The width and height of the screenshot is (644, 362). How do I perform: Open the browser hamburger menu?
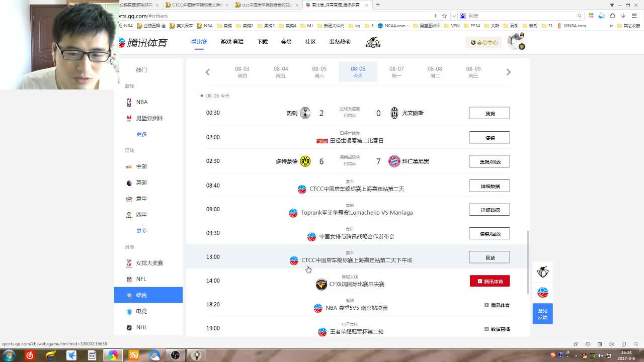coord(634,16)
